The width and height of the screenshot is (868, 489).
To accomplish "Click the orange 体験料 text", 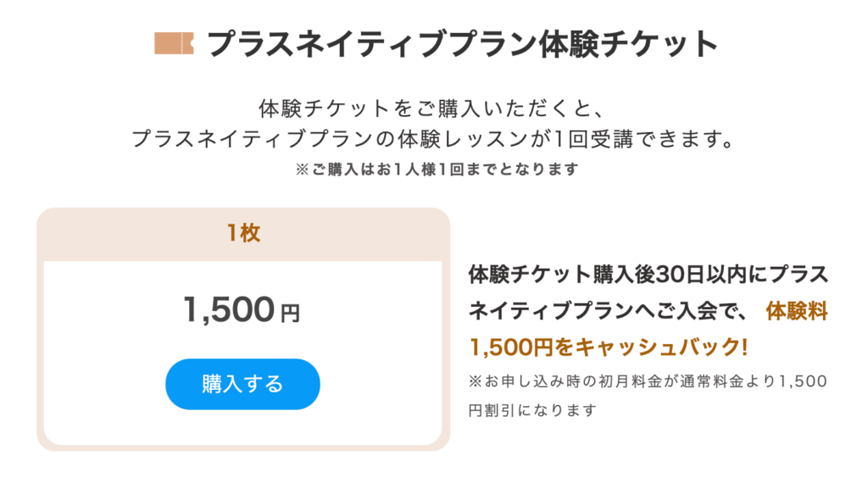I will point(797,311).
